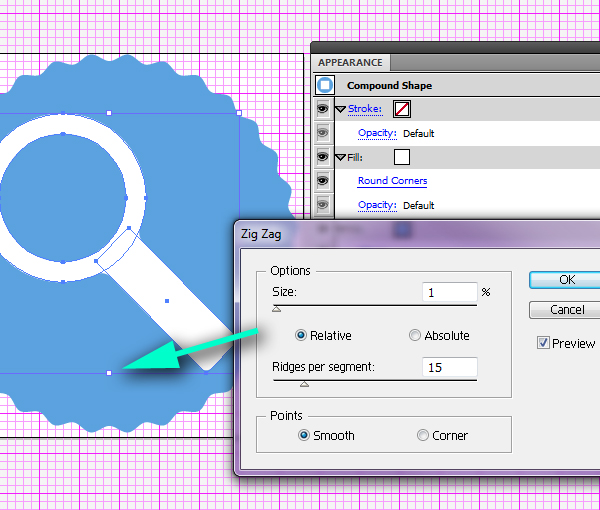This screenshot has height=510, width=600.
Task: Click the top-right bounding box handle
Action: coord(239,113)
